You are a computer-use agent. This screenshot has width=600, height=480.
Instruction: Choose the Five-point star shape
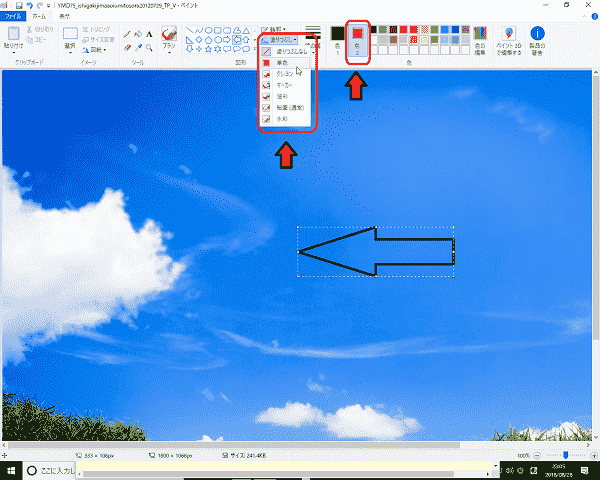(x=208, y=49)
